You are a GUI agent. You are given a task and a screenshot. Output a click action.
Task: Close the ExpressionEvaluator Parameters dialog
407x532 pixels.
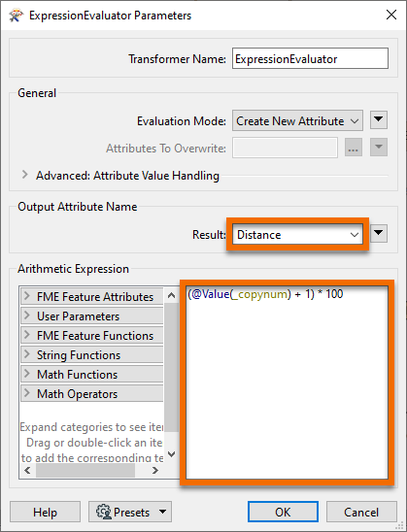(391, 15)
